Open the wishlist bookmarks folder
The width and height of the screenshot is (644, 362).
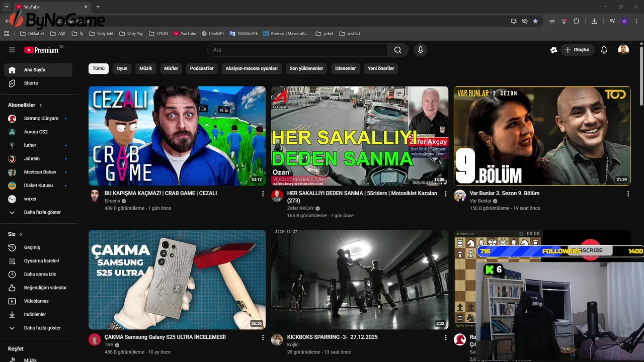(350, 33)
